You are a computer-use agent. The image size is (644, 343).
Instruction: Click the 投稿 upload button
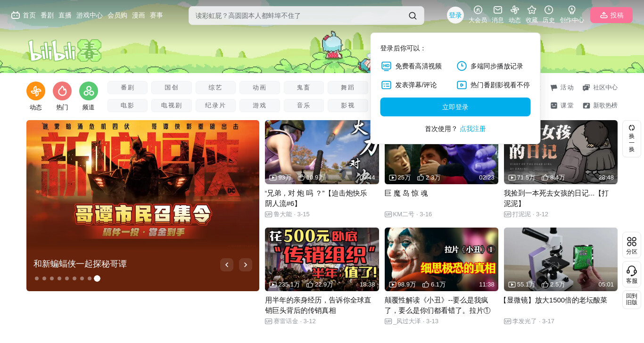click(611, 15)
